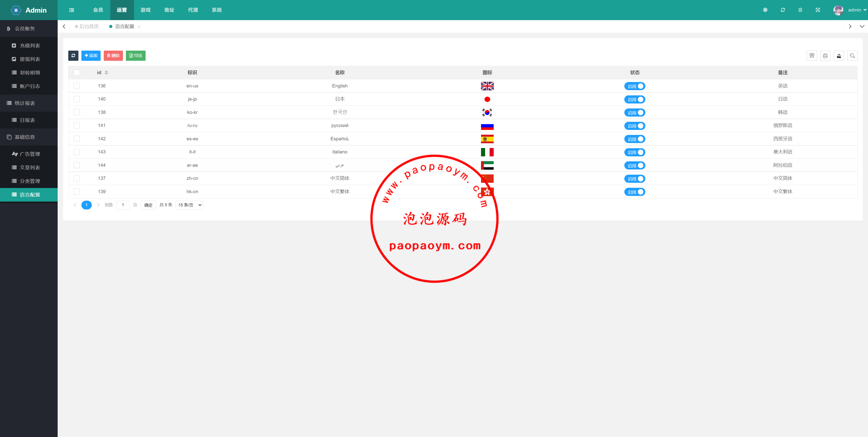The width and height of the screenshot is (868, 437).
Task: Click the page number input field
Action: [123, 205]
